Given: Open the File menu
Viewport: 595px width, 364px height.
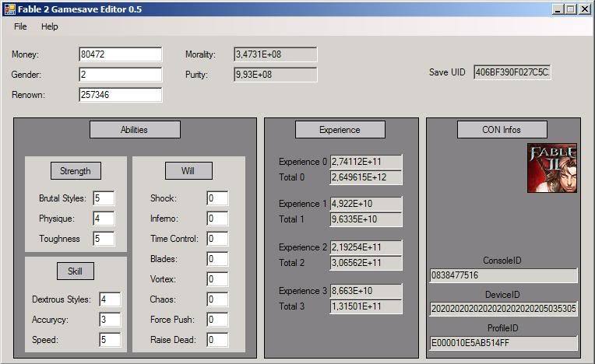Looking at the screenshot, I should (x=20, y=26).
